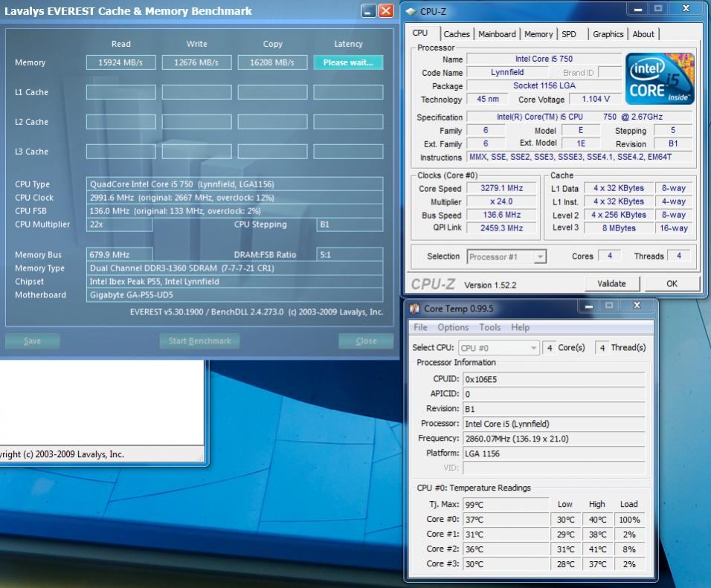The image size is (711, 588).
Task: Click the empty L1 Cache Read field
Action: 121,92
